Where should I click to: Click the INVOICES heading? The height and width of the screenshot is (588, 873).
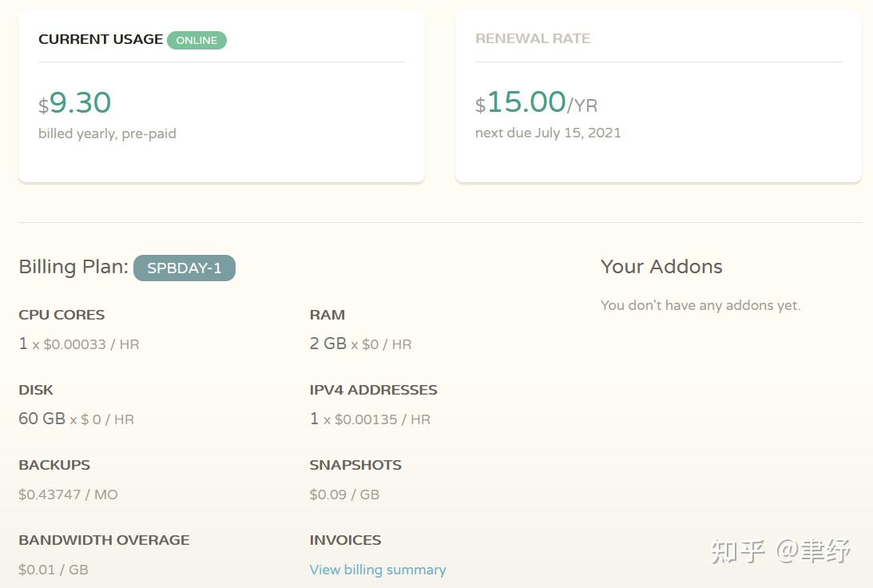[345, 540]
